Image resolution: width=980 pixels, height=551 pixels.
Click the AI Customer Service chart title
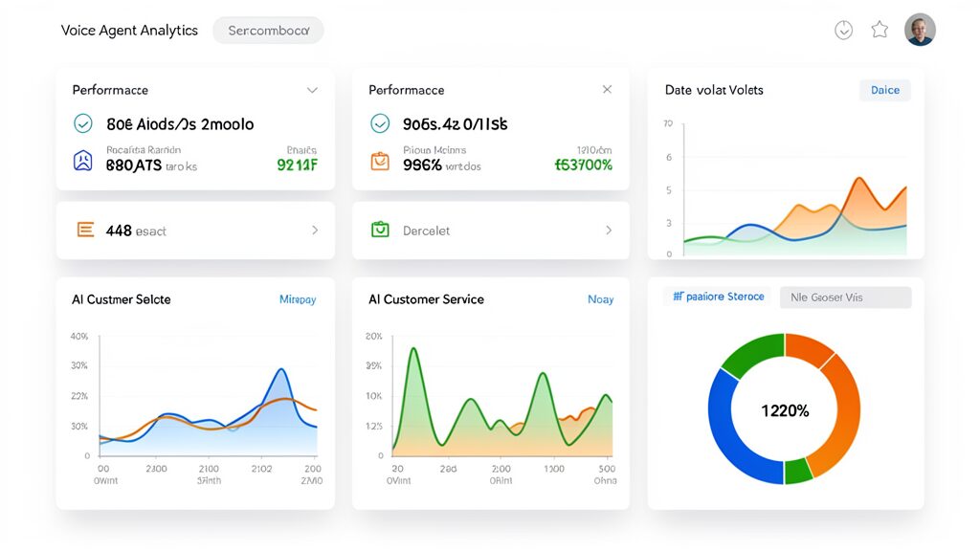tap(426, 299)
